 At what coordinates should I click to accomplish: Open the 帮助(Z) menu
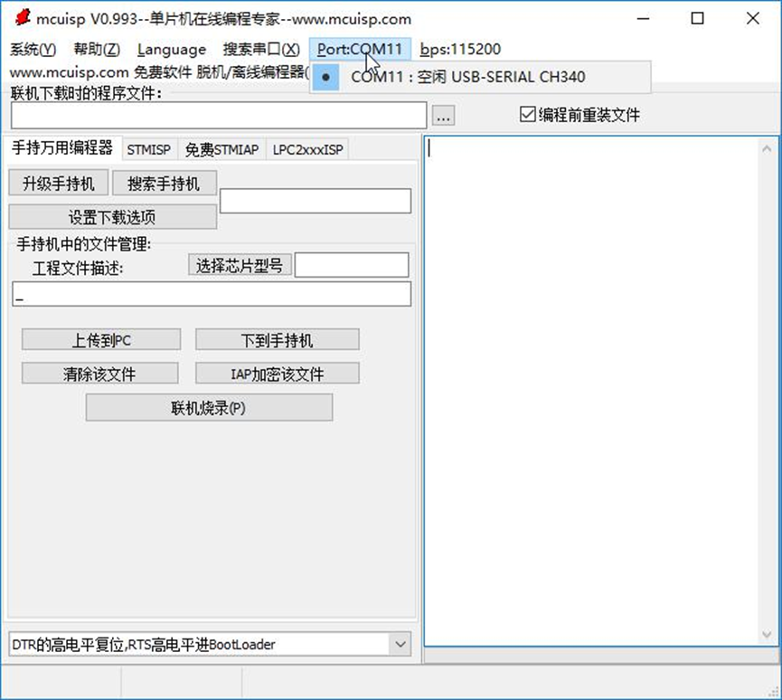tap(97, 50)
